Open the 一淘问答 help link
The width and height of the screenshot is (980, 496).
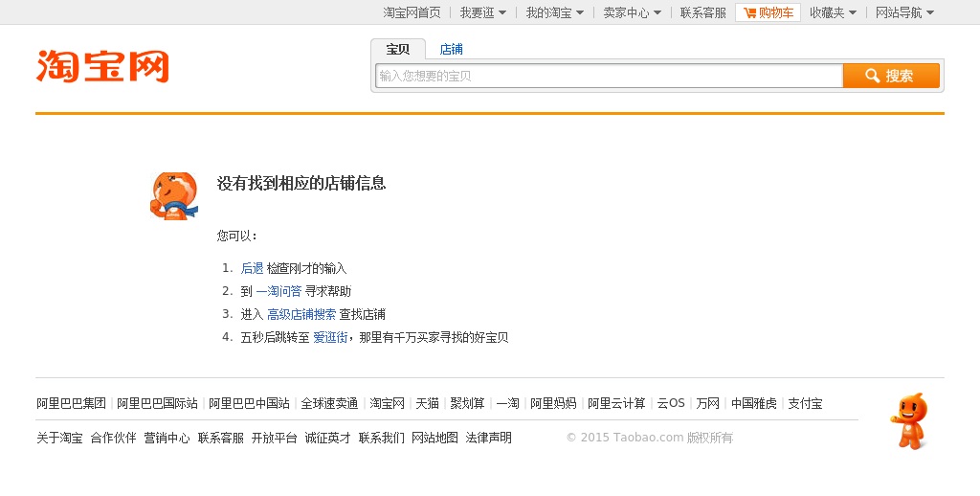[278, 291]
